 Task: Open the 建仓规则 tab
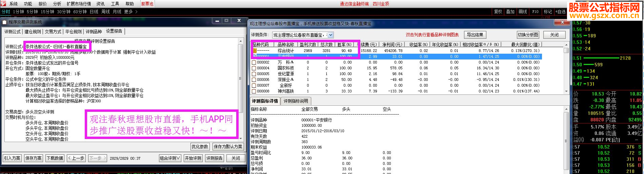point(33,32)
